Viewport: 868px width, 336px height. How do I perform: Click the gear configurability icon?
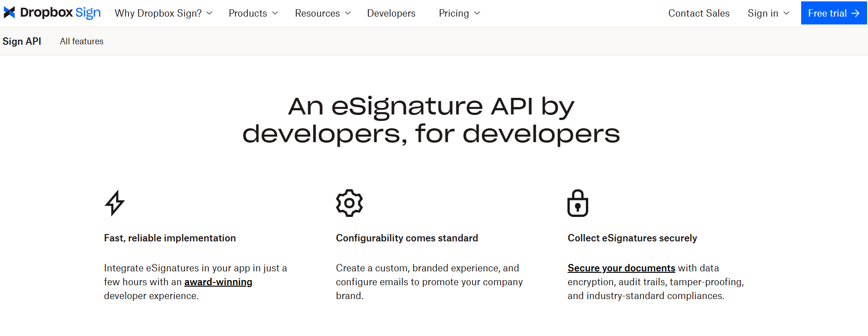coord(349,203)
